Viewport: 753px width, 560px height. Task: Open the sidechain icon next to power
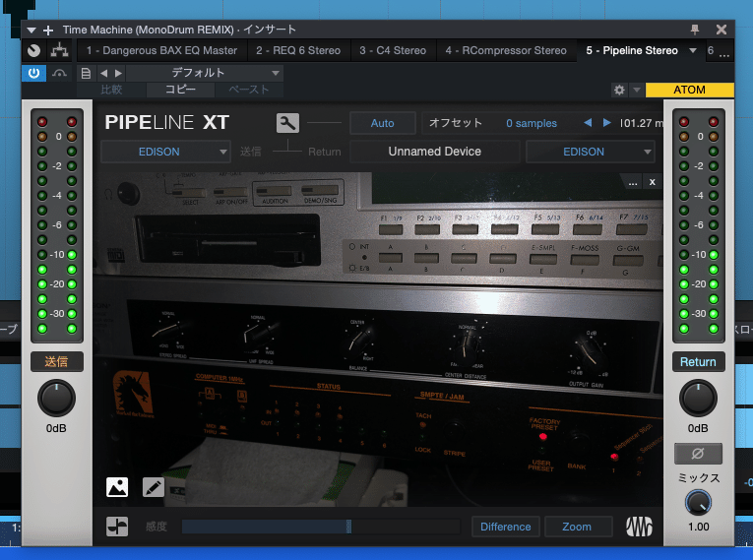pos(59,73)
